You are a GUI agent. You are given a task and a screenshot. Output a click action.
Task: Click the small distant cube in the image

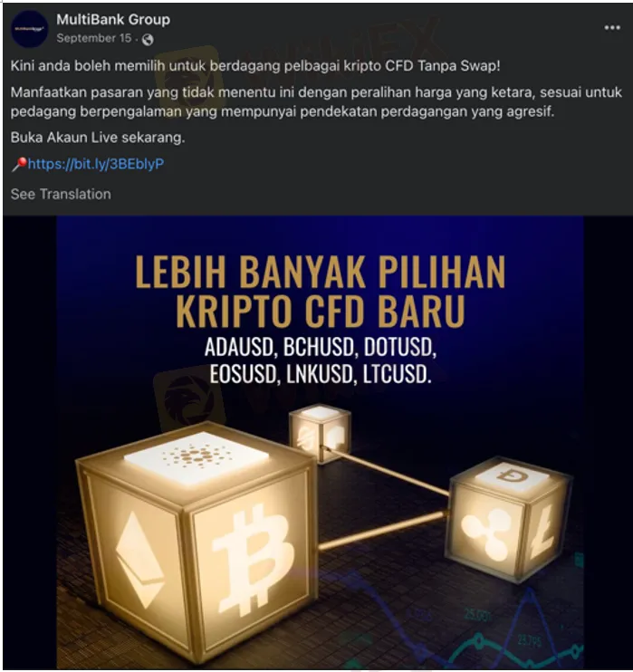click(321, 432)
